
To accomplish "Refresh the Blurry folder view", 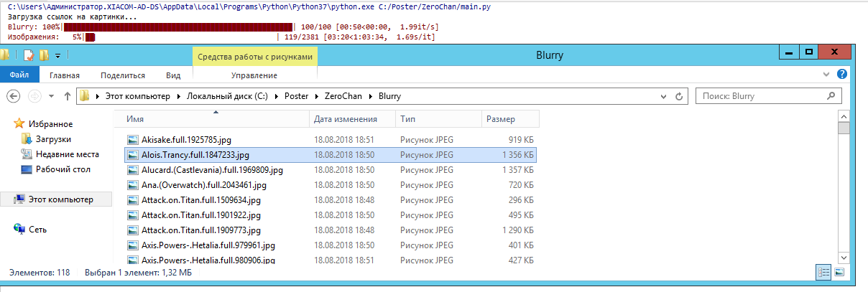I will pos(680,96).
